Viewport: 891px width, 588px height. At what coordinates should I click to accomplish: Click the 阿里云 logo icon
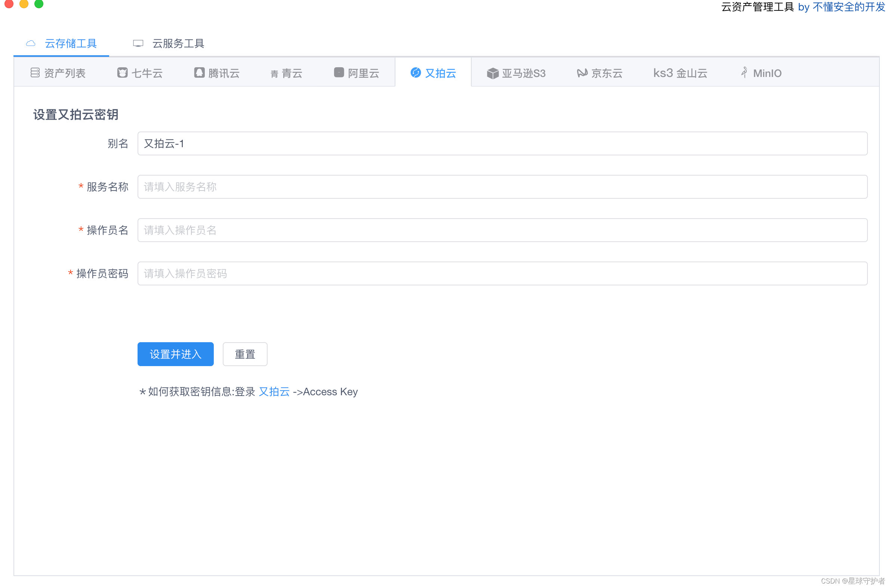click(x=339, y=72)
